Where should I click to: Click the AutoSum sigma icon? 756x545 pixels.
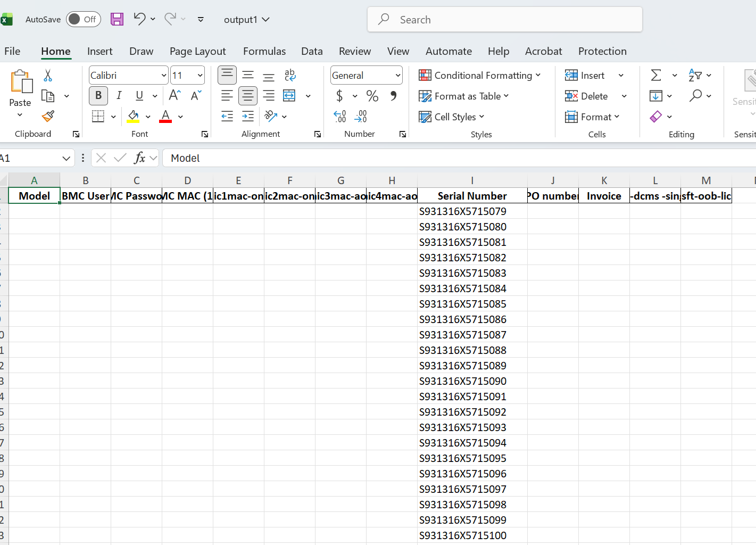coord(656,75)
